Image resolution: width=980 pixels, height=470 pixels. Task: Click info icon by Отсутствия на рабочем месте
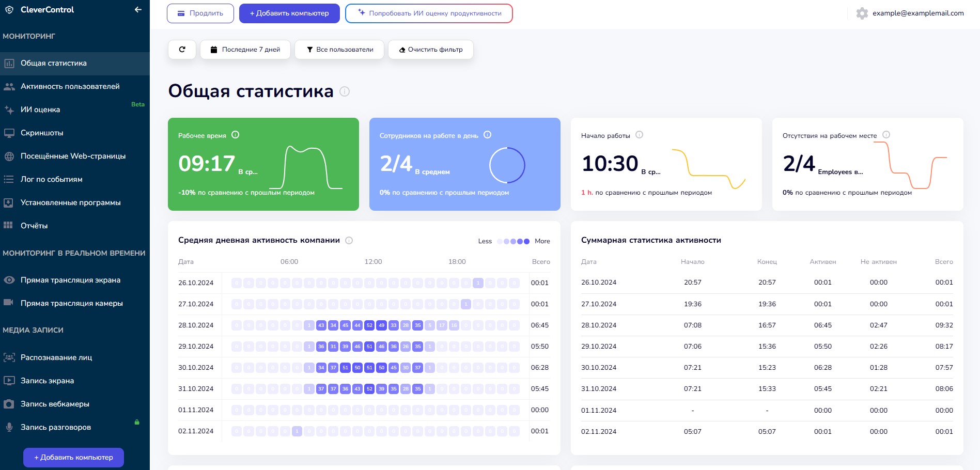(886, 135)
